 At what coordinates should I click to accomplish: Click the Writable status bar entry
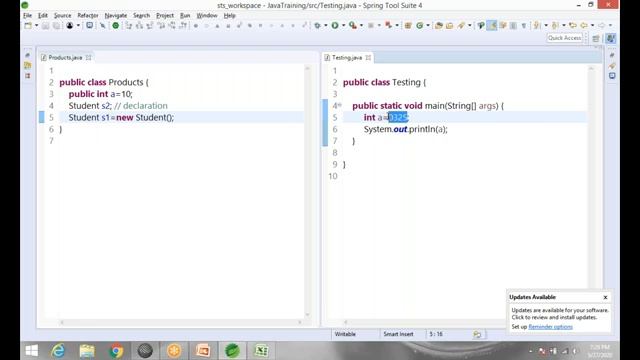(x=345, y=334)
